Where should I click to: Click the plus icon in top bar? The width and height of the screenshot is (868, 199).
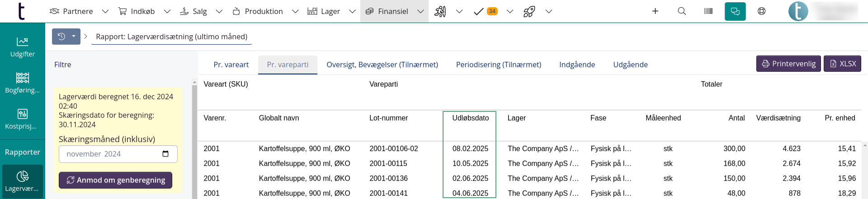click(655, 11)
